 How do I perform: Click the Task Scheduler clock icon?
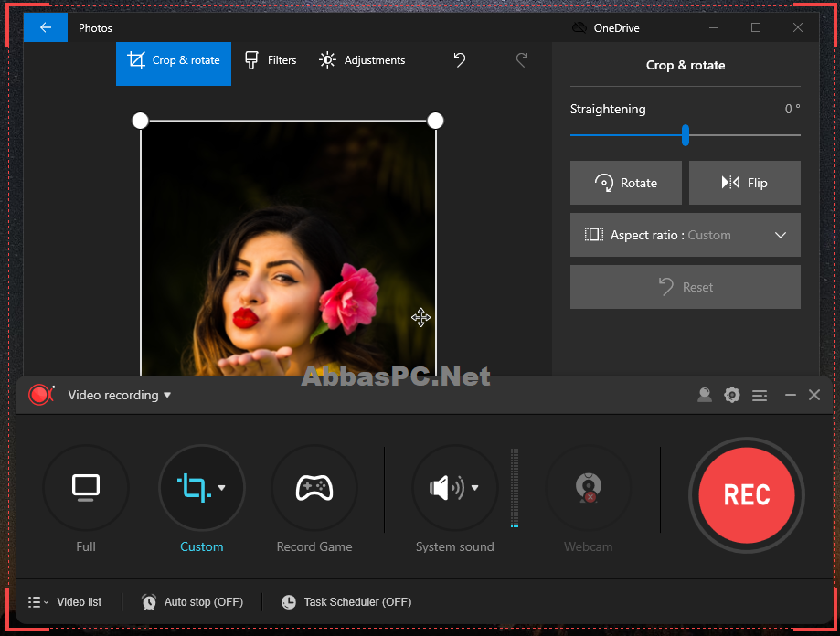pyautogui.click(x=289, y=602)
